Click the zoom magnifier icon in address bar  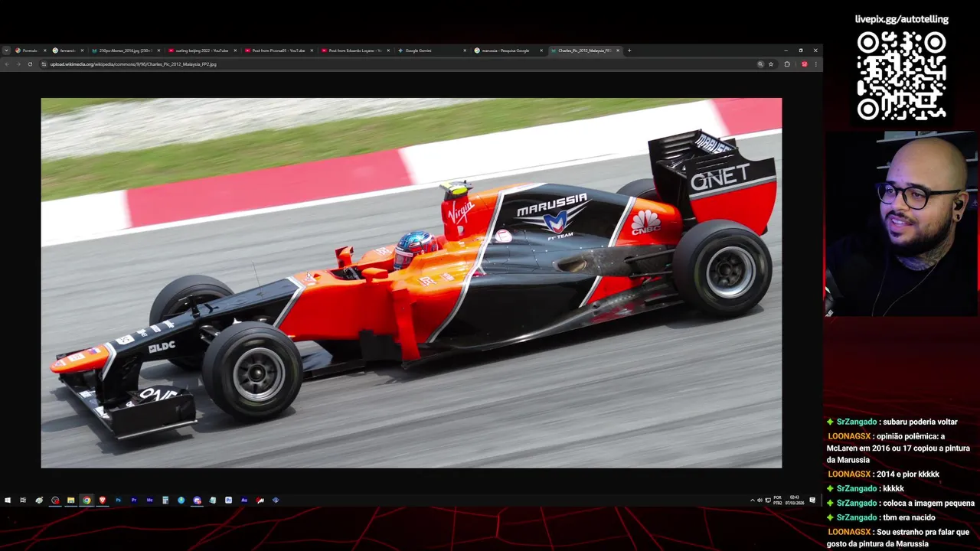pos(760,64)
